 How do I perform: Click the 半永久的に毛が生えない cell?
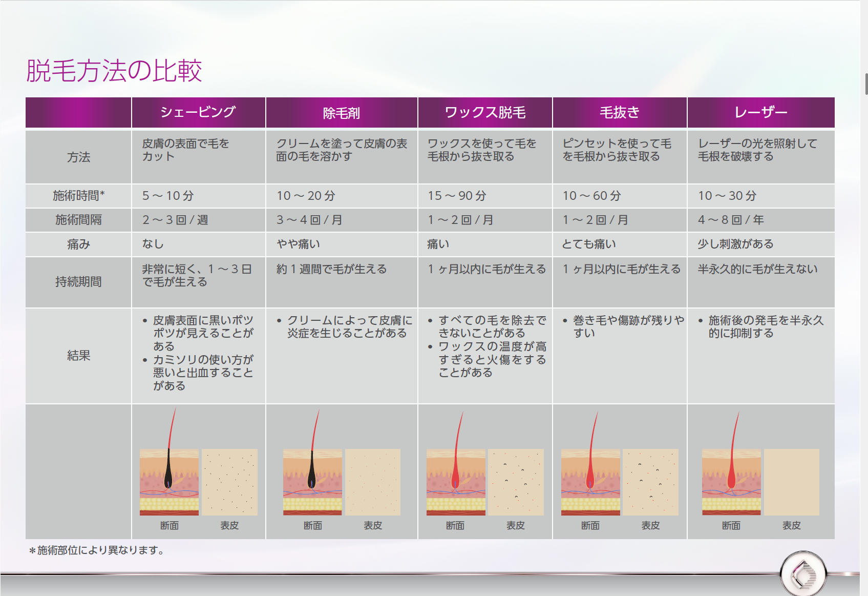pyautogui.click(x=757, y=270)
